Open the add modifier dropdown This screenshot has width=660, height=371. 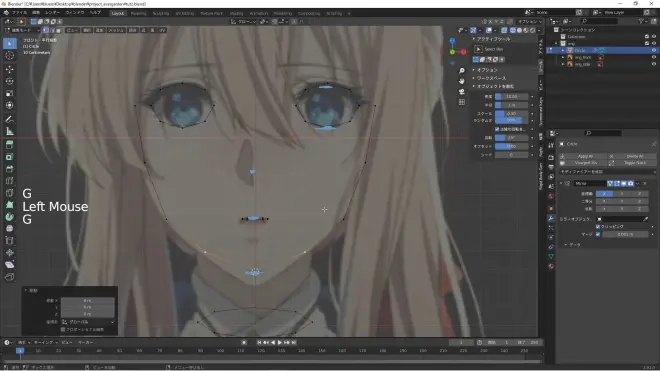[607, 172]
